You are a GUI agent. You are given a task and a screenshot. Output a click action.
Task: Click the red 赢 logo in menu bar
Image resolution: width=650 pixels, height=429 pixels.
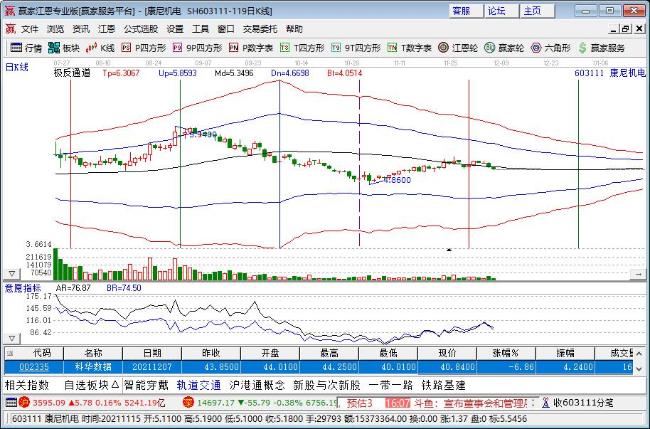click(x=10, y=29)
